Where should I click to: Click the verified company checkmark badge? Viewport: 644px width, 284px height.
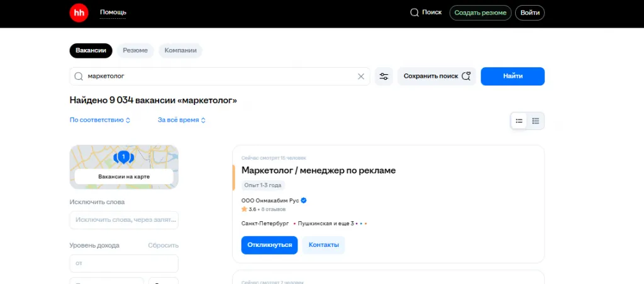tap(304, 200)
